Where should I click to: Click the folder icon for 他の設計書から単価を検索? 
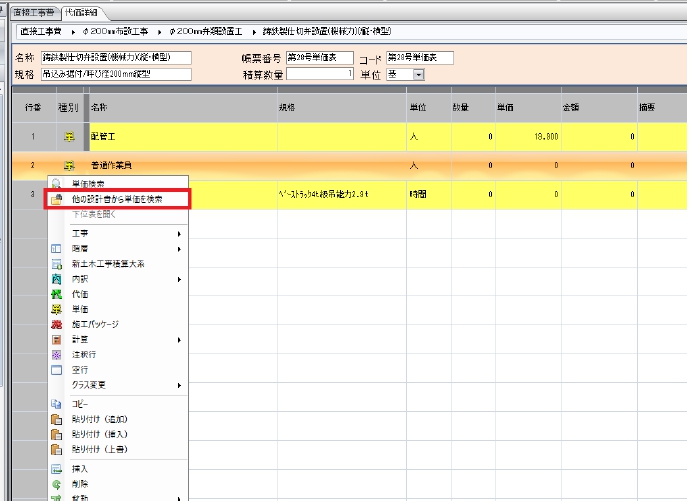[56, 200]
